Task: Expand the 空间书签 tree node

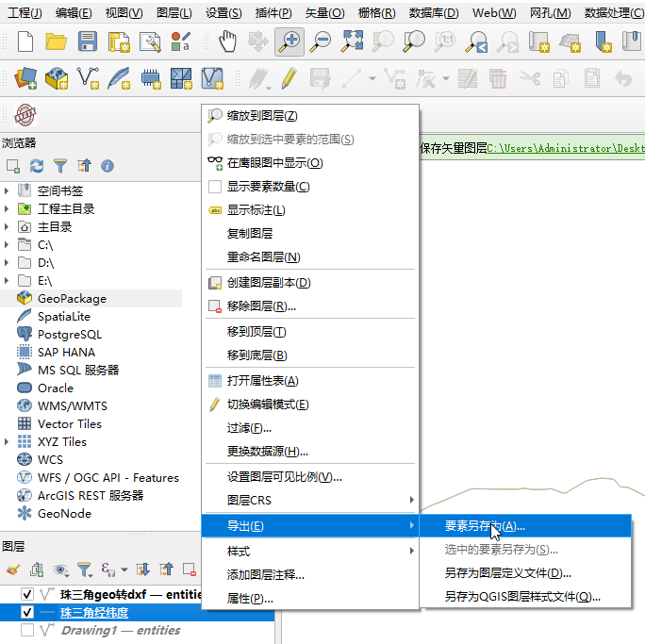Action: pyautogui.click(x=8, y=191)
